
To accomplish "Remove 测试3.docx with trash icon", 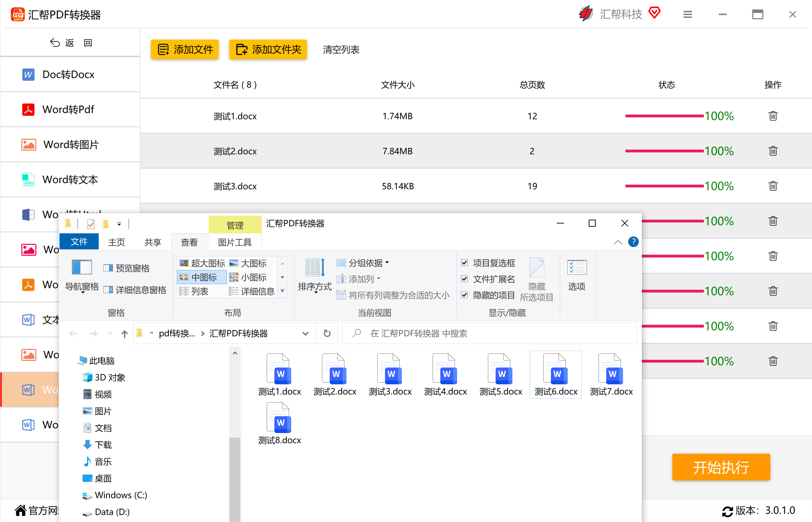I will (x=773, y=186).
